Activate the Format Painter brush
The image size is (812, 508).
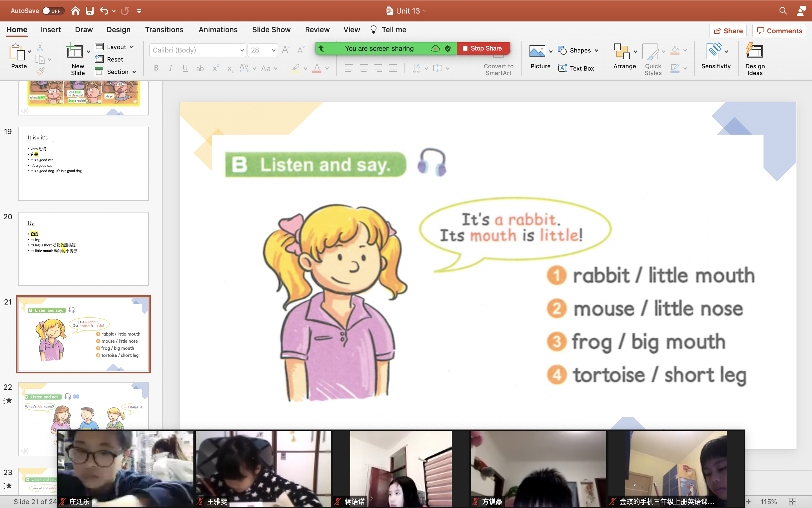point(40,71)
